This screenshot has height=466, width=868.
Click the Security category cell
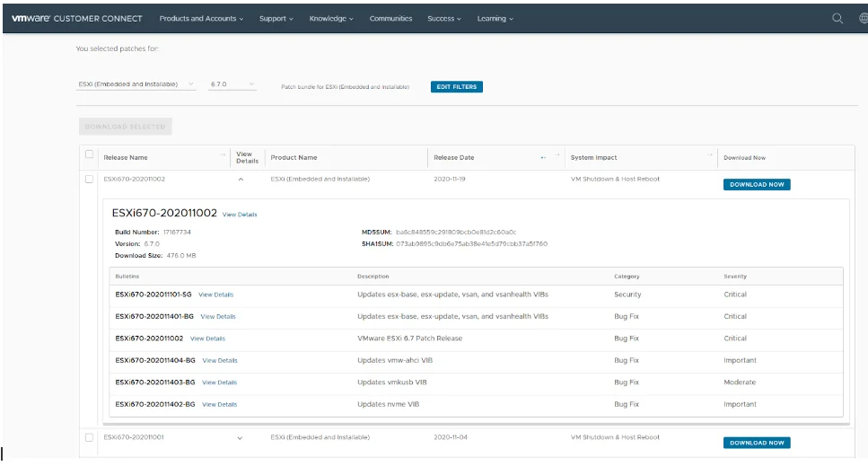[x=627, y=295]
